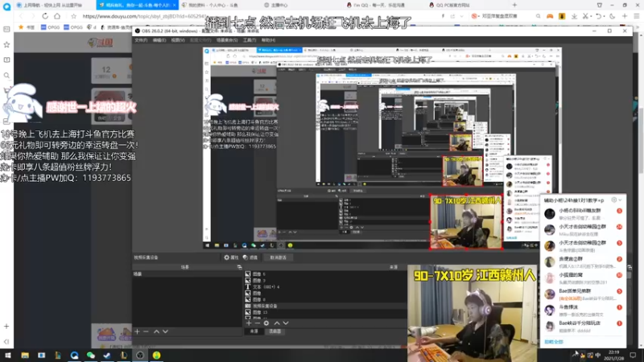Open the undo history dropdown arrow

tap(604, 16)
